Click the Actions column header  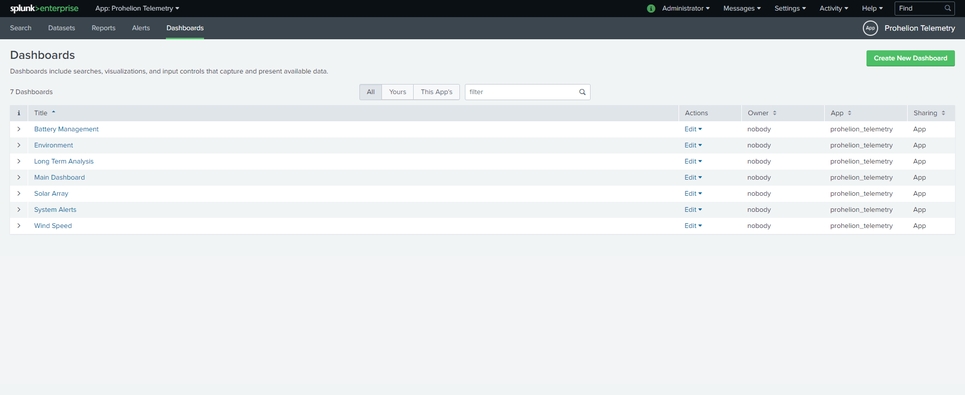pyautogui.click(x=696, y=113)
